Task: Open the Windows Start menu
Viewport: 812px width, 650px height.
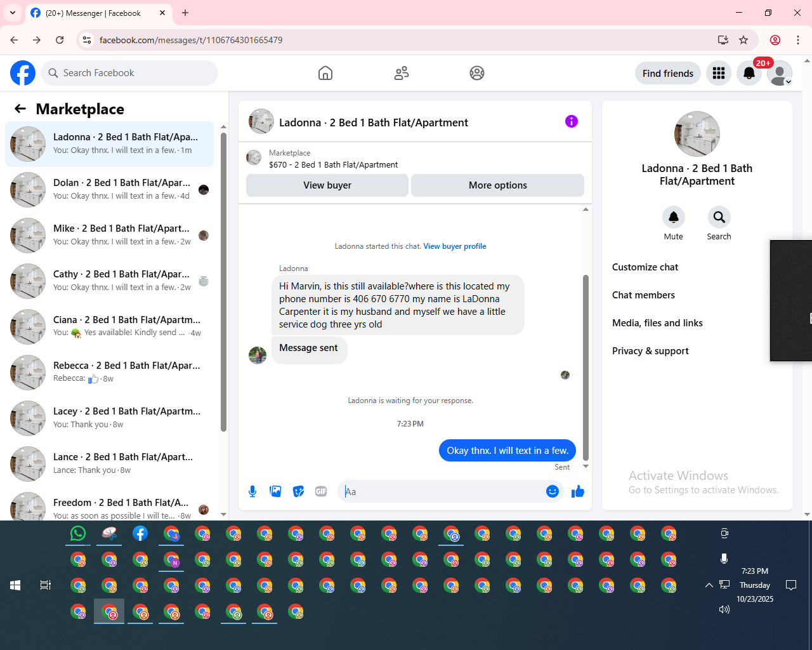Action: tap(15, 585)
